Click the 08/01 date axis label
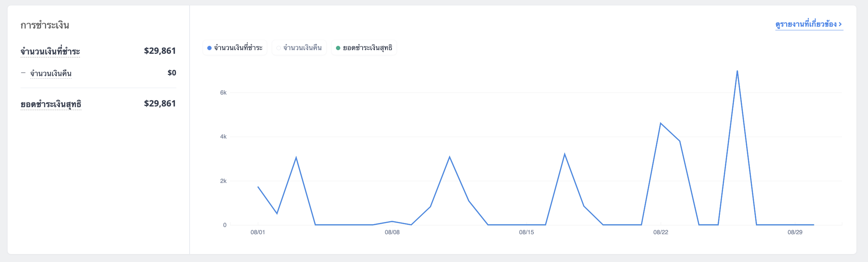 [x=258, y=232]
